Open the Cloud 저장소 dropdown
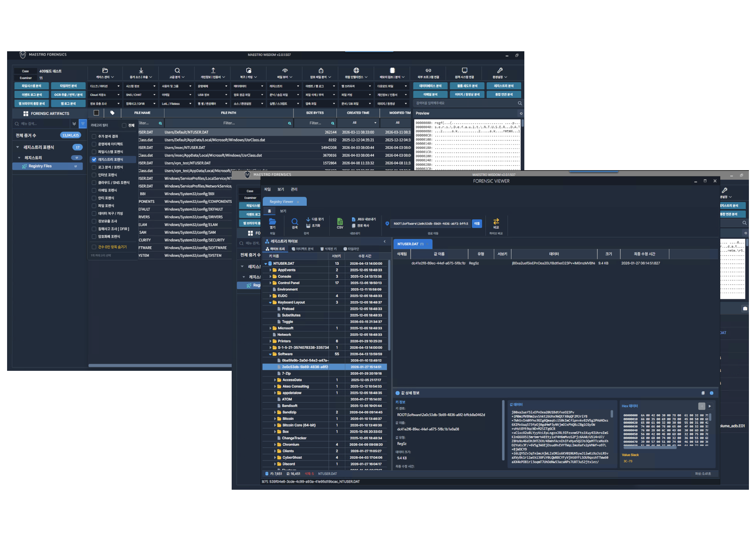The height and width of the screenshot is (541, 756). tap(104, 95)
